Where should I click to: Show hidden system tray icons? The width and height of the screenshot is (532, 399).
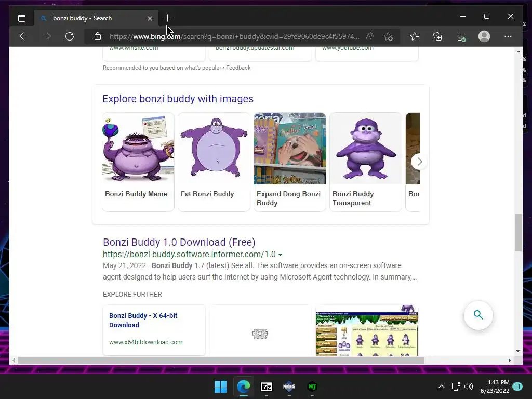point(442,387)
